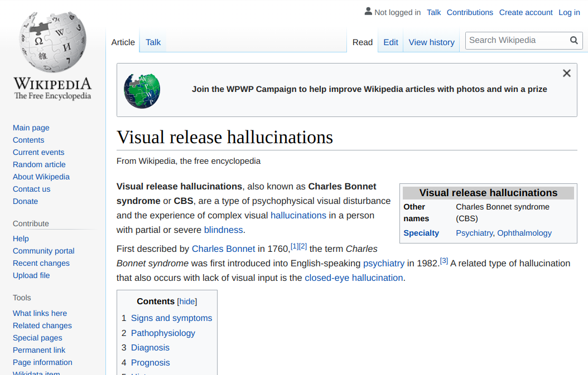Screen dimensions: 588x375
Task: Click the WPWP campaign banner text
Action: click(x=369, y=89)
